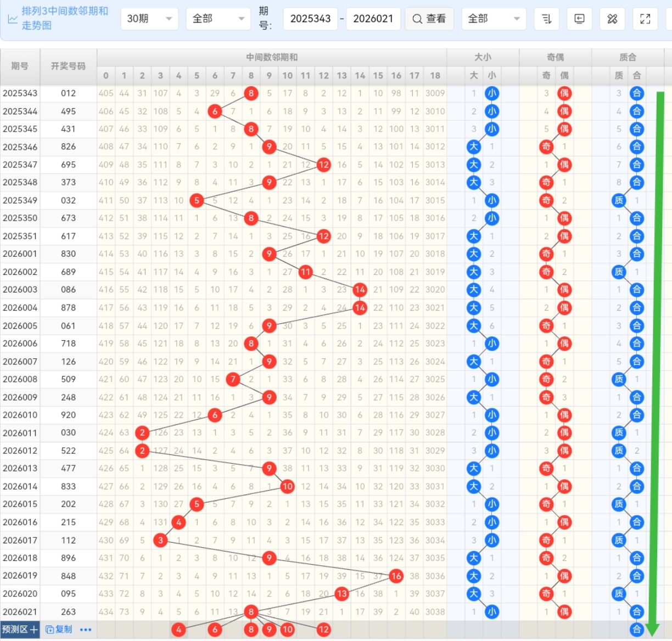
Task: Click the trend chart icon beside title
Action: pos(12,19)
